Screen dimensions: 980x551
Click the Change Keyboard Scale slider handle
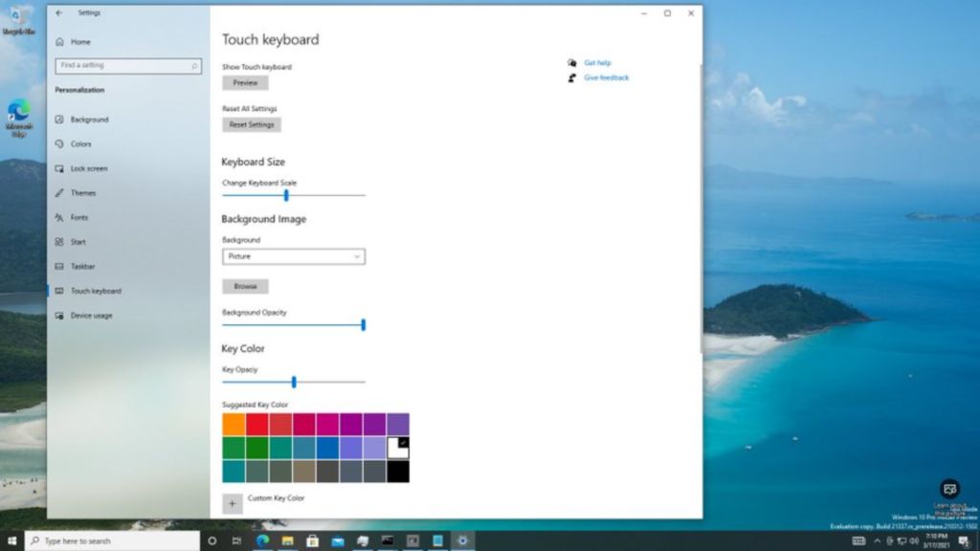click(286, 195)
